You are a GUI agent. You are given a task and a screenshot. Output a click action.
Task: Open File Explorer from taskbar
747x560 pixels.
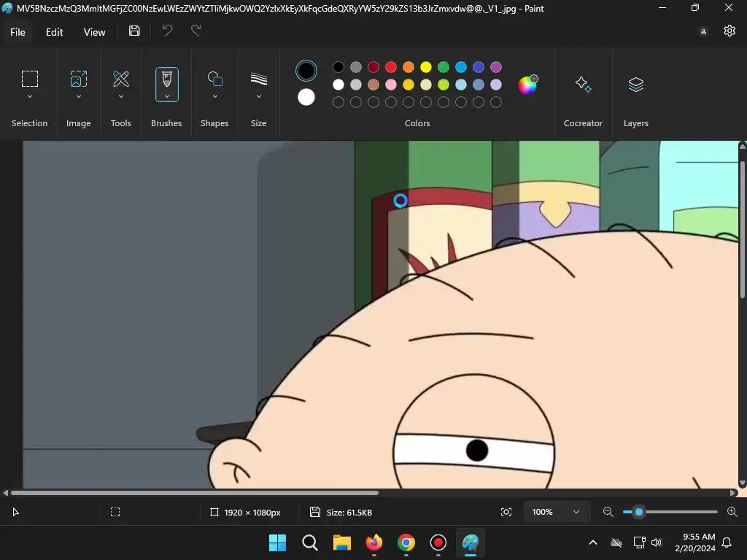coord(341,542)
